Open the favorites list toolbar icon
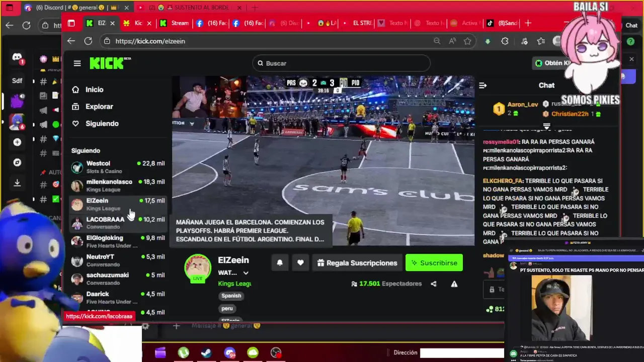The image size is (644, 362). point(541,41)
